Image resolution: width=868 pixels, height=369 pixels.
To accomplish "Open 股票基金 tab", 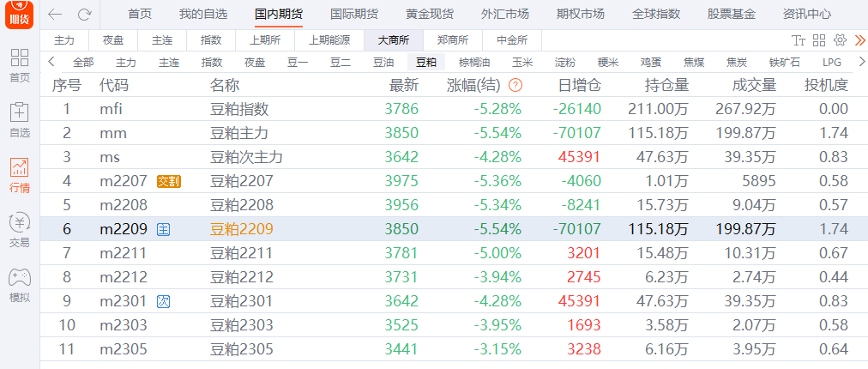I will pyautogui.click(x=732, y=15).
